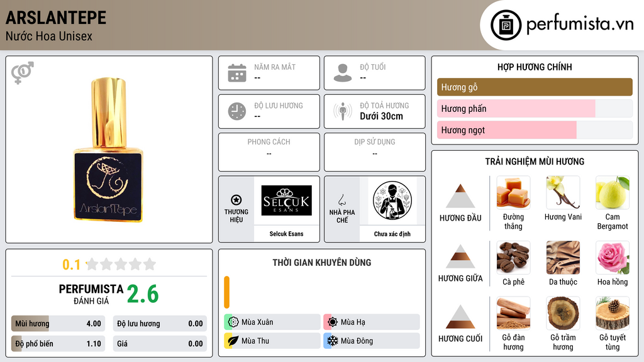Click the Dịp sử dụng panel

click(375, 152)
